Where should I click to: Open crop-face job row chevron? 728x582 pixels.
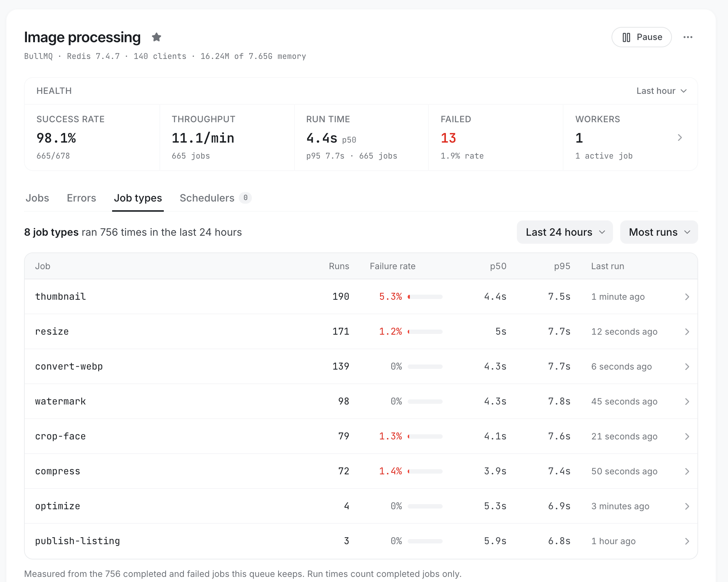click(687, 436)
